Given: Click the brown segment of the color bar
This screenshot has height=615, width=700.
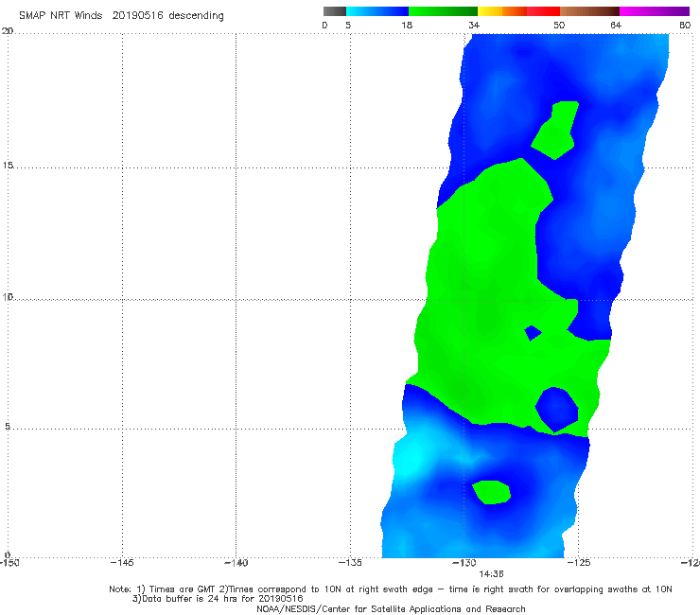Looking at the screenshot, I should point(589,11).
